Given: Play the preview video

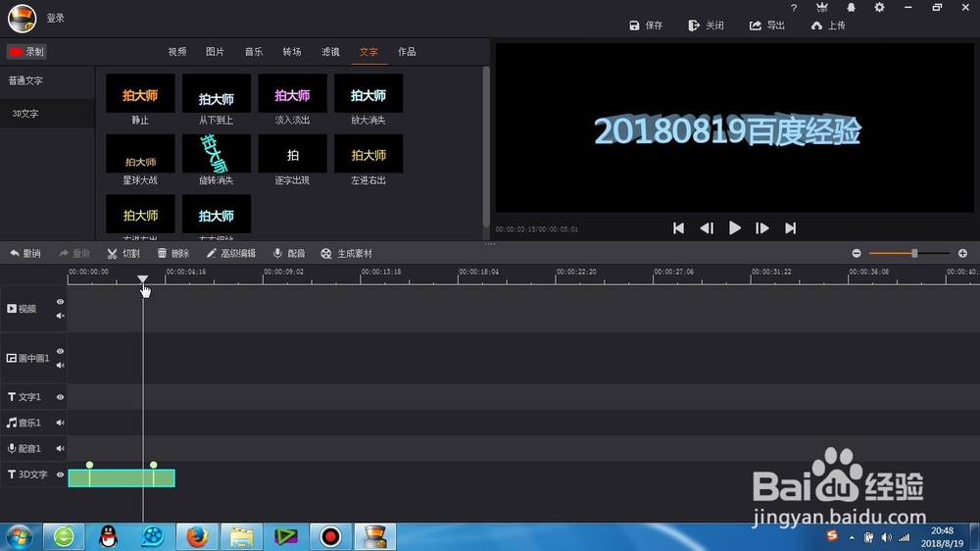Looking at the screenshot, I should tap(735, 228).
